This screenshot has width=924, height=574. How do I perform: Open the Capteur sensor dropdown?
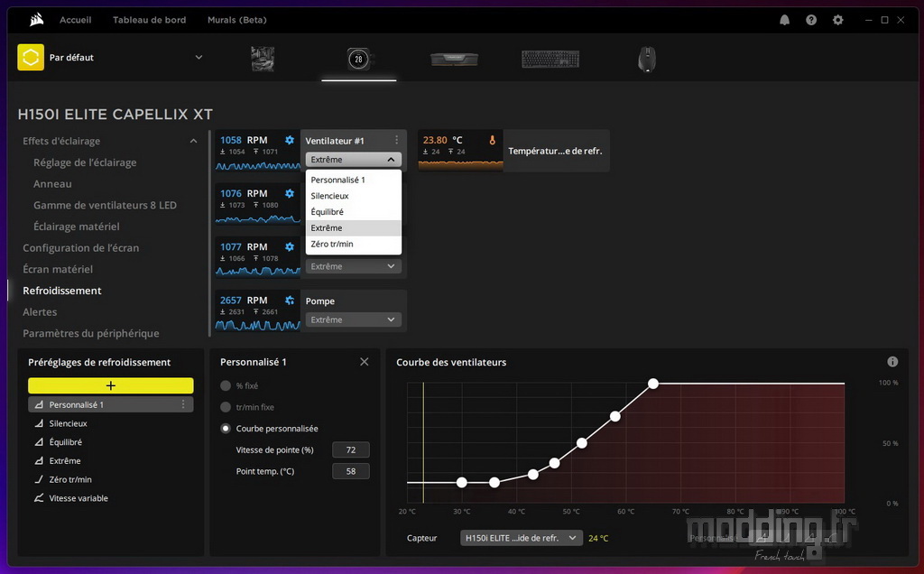click(522, 538)
